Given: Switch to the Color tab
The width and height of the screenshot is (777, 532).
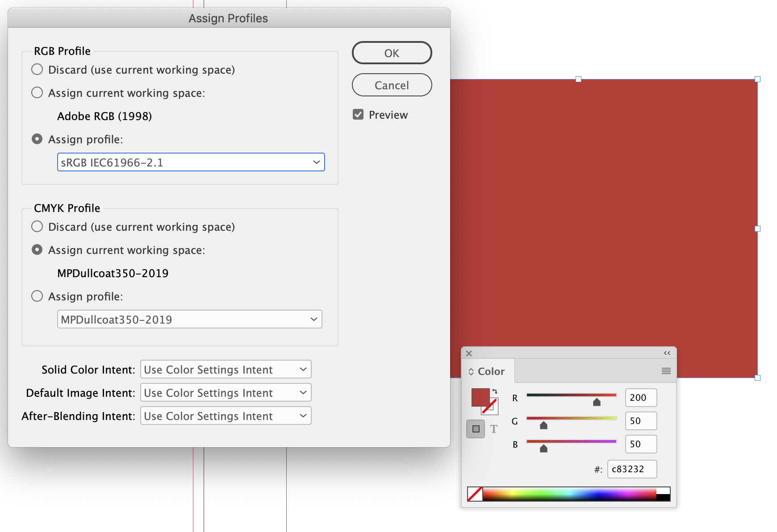Looking at the screenshot, I should coord(490,371).
